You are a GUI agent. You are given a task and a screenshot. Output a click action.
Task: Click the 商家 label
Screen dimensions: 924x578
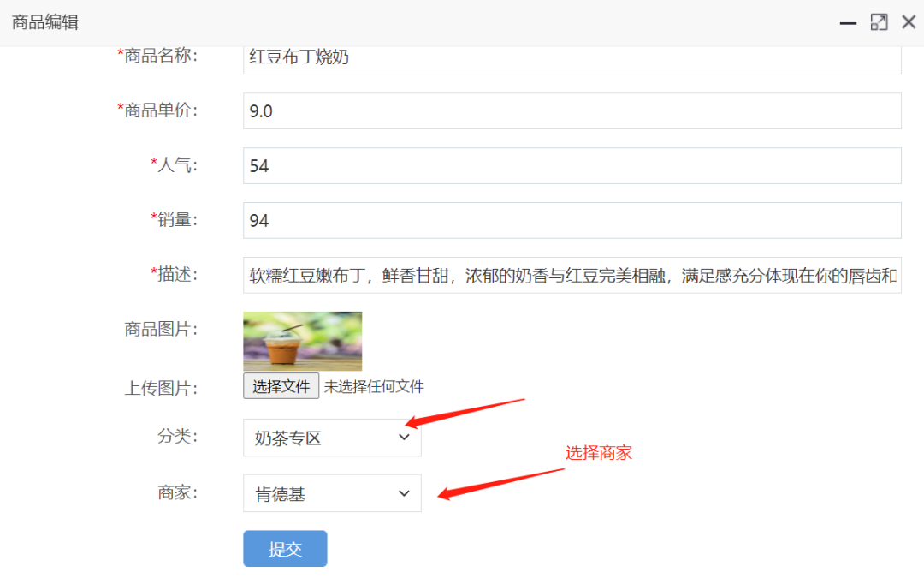(177, 492)
